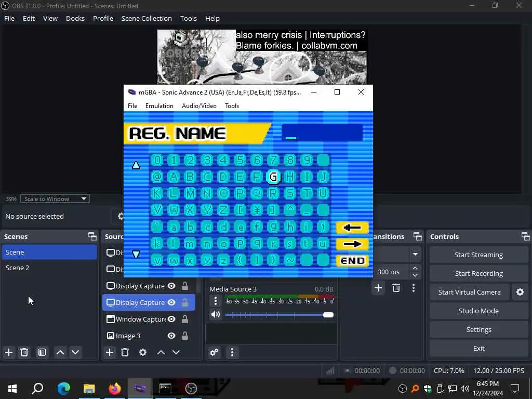Screen dimensions: 532x399
Task: Delete selected source with the trash icon
Action: pos(125,352)
